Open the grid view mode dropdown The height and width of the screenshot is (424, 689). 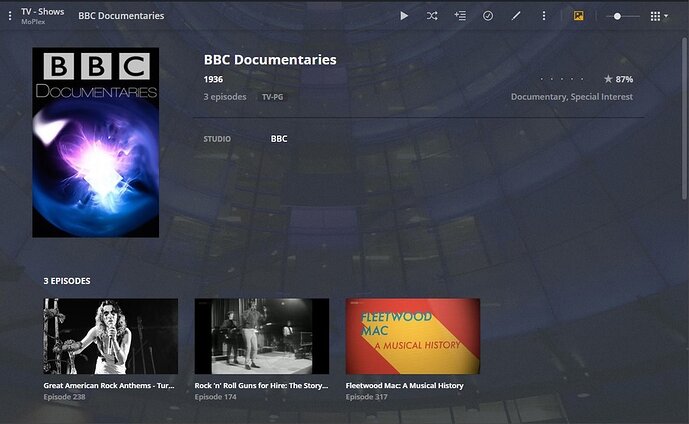(x=659, y=16)
